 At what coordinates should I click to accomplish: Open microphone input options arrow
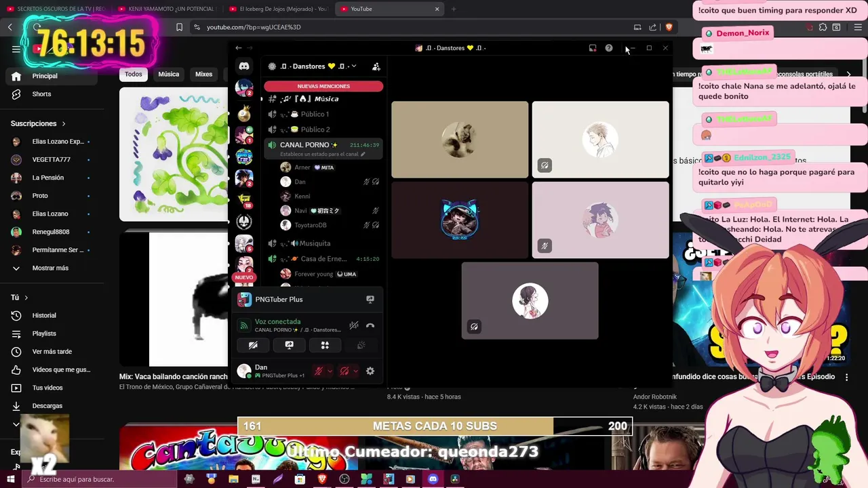click(x=330, y=371)
